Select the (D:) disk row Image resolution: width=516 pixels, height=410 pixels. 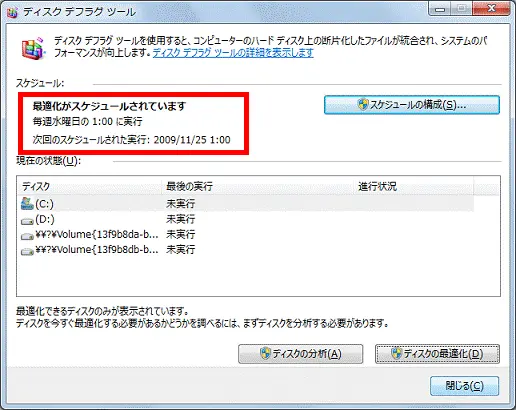point(247,219)
